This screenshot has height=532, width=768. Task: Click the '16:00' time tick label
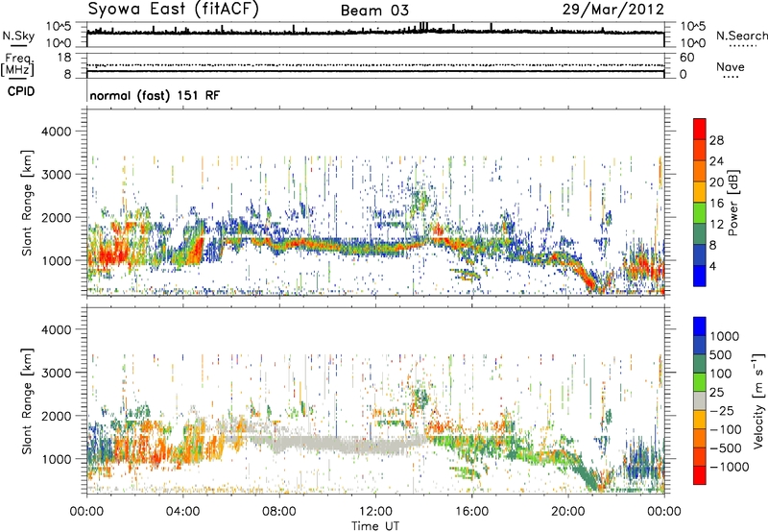coord(471,512)
